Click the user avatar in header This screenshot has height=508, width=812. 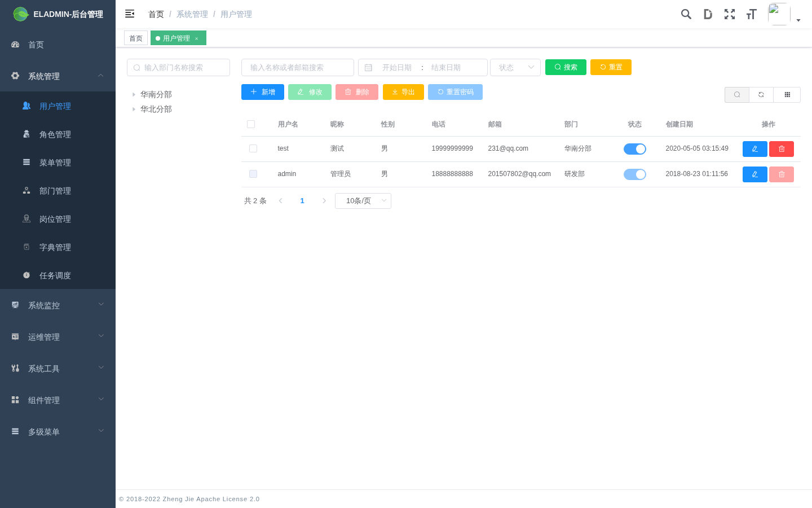[779, 14]
